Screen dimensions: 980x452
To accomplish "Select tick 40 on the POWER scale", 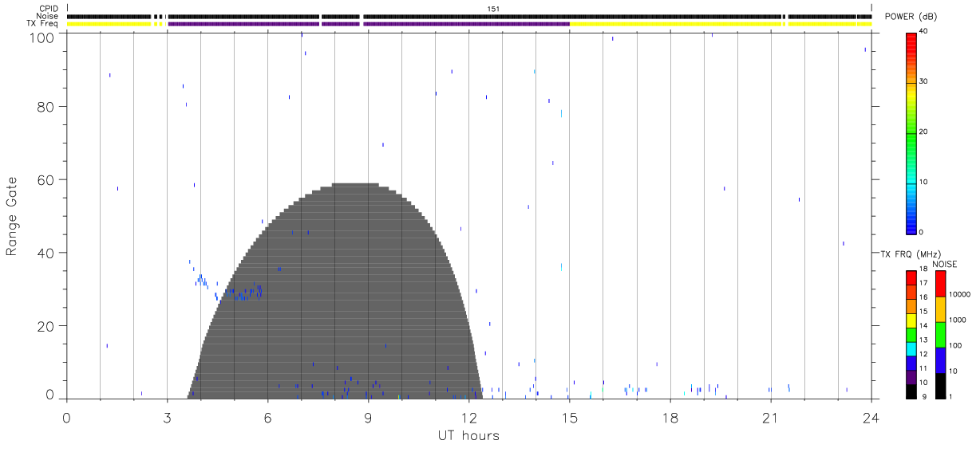I will [x=924, y=32].
